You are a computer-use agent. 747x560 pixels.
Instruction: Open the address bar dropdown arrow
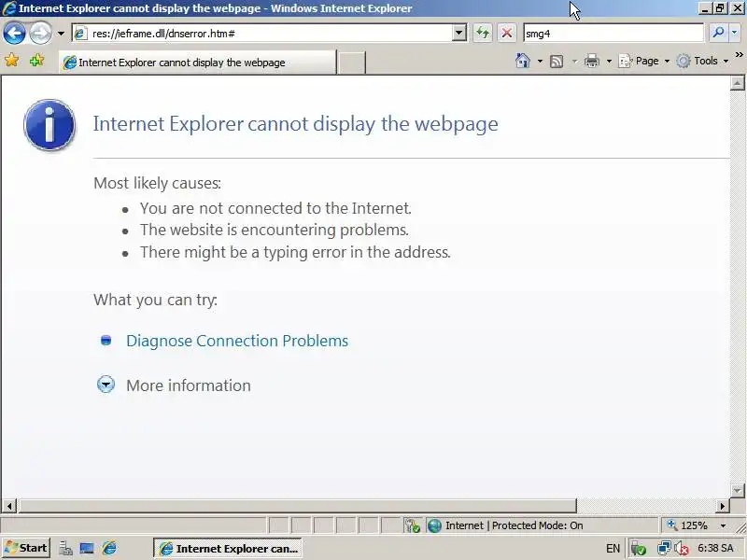458,33
